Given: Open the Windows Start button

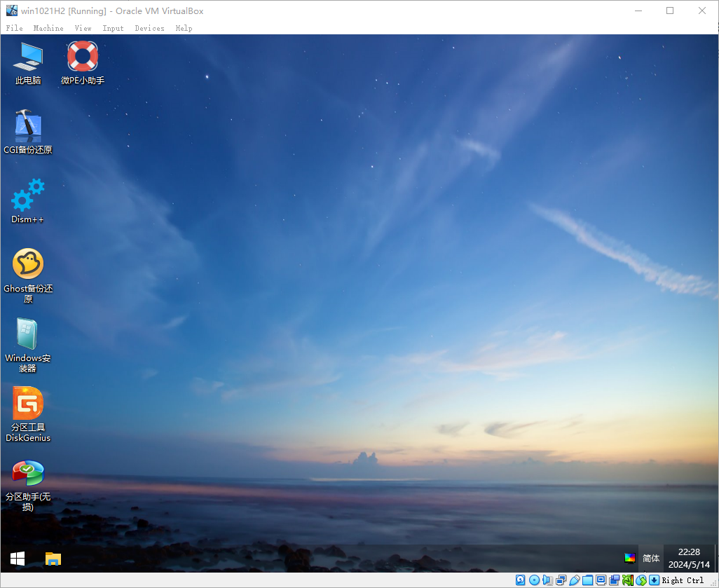Looking at the screenshot, I should [x=18, y=558].
